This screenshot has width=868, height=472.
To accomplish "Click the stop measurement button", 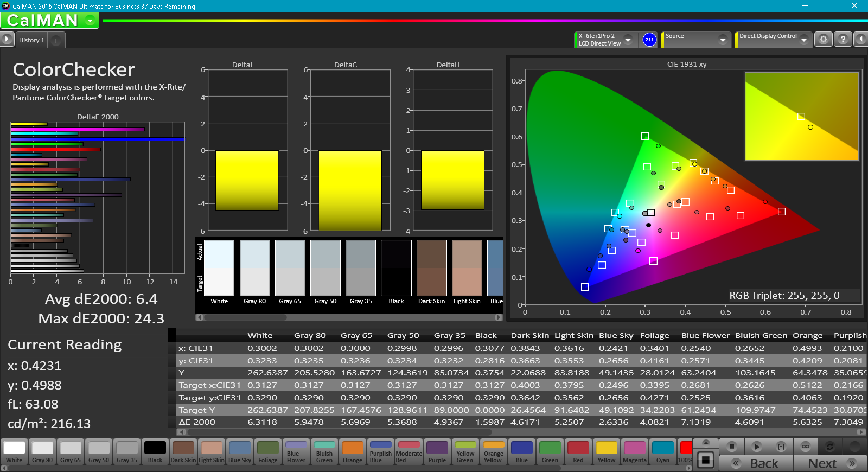I will click(732, 447).
